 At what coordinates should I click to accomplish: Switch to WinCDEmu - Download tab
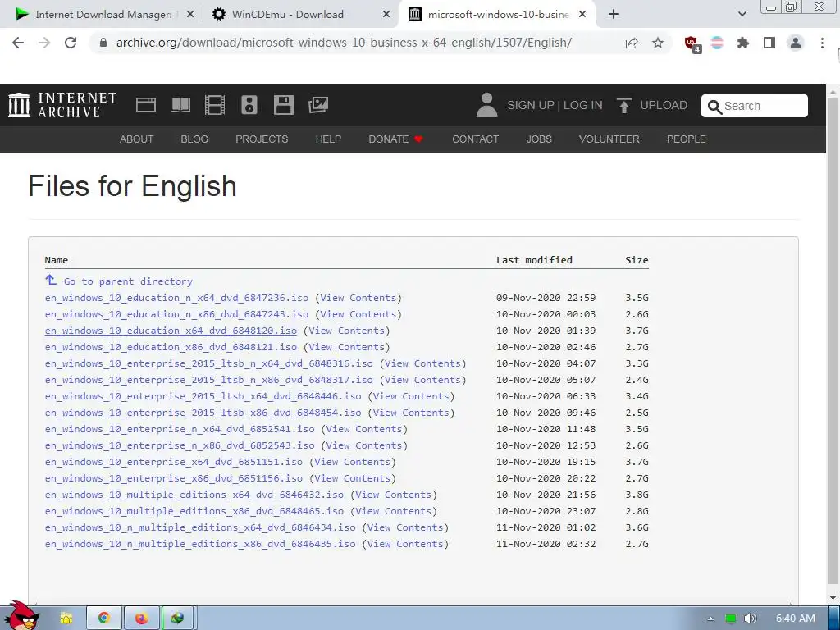click(x=299, y=15)
